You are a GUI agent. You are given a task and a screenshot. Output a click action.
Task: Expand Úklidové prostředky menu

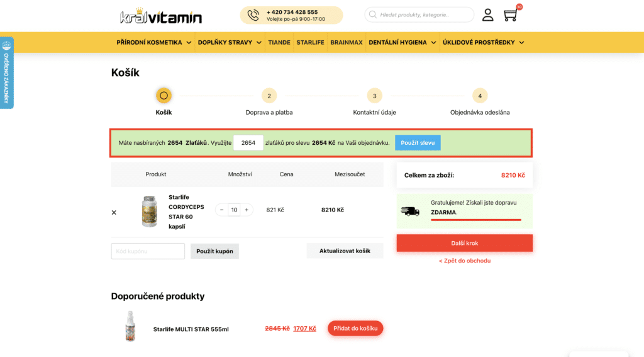pos(483,42)
